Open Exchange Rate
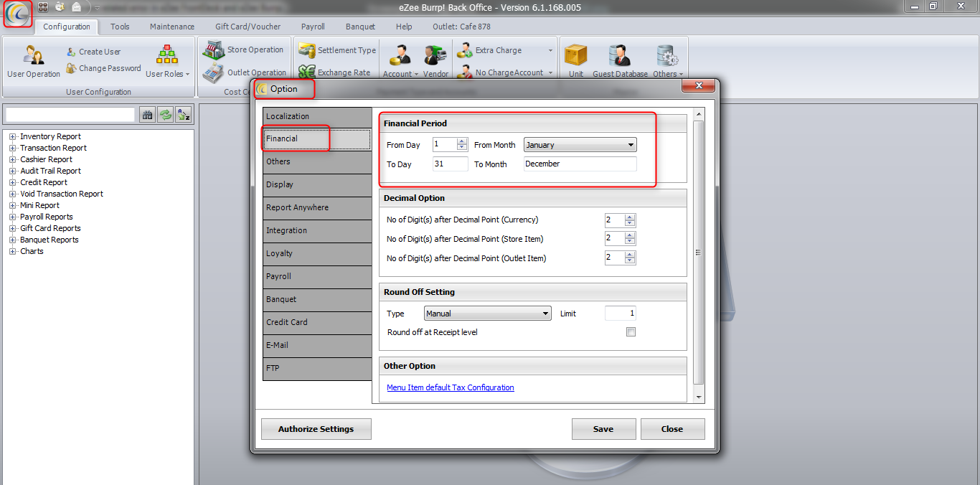Screen dimensions: 980x485 334,72
